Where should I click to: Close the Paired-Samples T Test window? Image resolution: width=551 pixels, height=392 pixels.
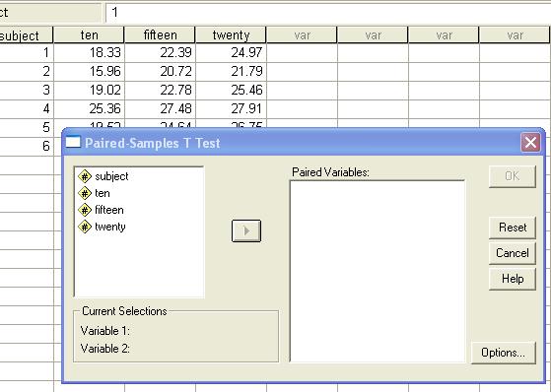(530, 143)
